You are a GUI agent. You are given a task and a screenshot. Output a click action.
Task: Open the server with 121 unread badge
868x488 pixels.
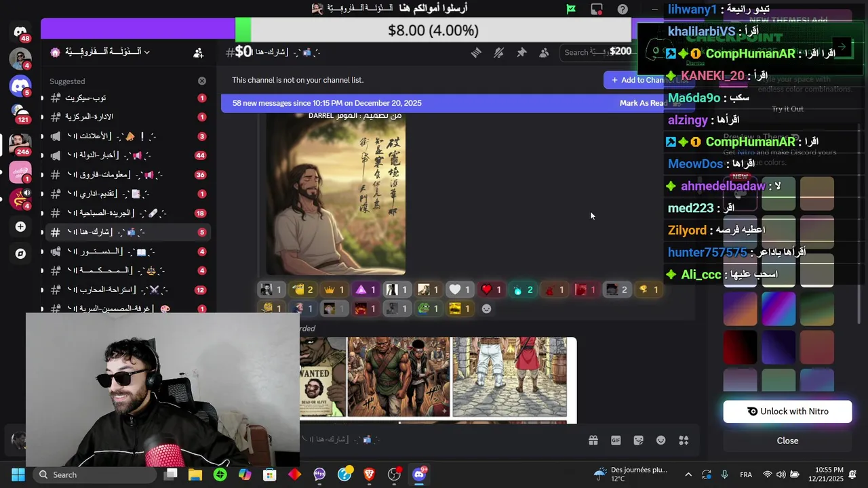(x=20, y=113)
